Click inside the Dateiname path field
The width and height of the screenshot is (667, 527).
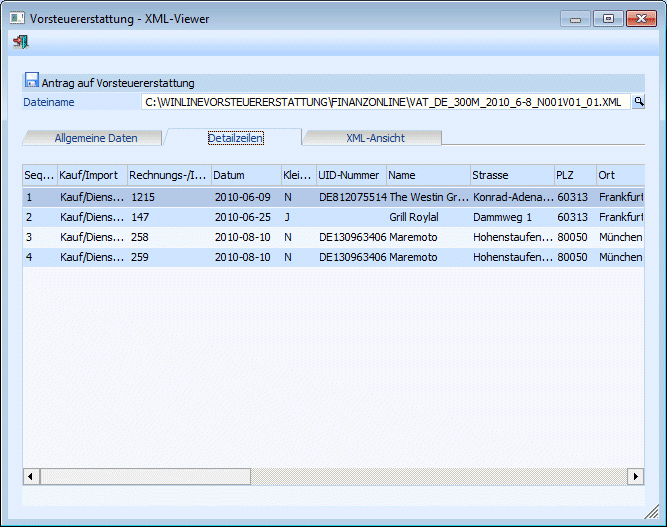pyautogui.click(x=385, y=101)
